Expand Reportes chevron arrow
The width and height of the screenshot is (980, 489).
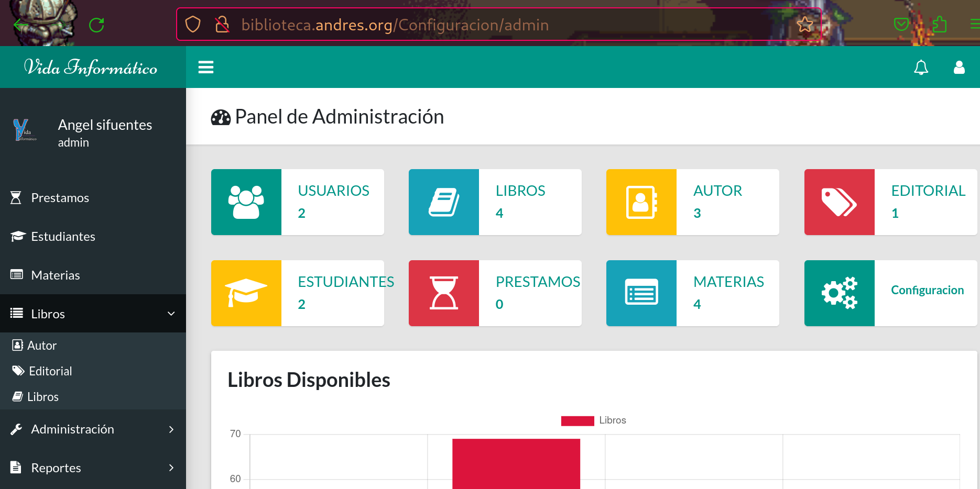tap(171, 468)
